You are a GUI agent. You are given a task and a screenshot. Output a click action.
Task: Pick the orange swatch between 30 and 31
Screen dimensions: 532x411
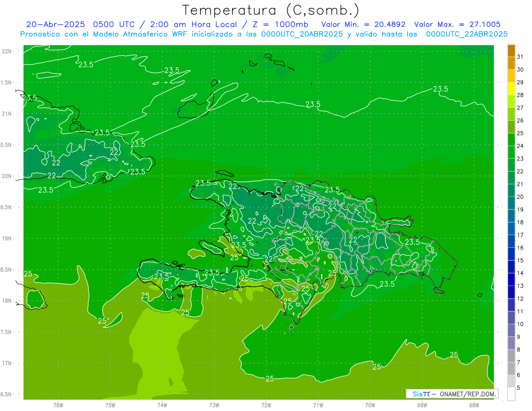[x=511, y=63]
